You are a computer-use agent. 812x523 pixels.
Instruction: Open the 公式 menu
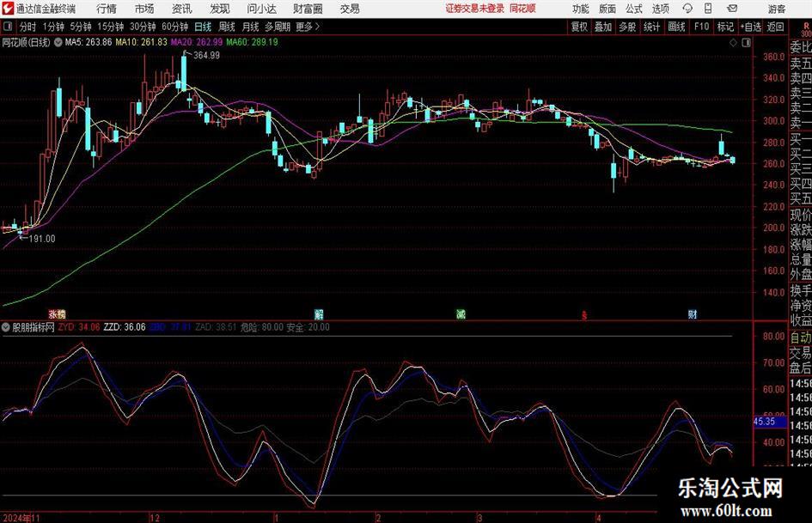(x=633, y=9)
